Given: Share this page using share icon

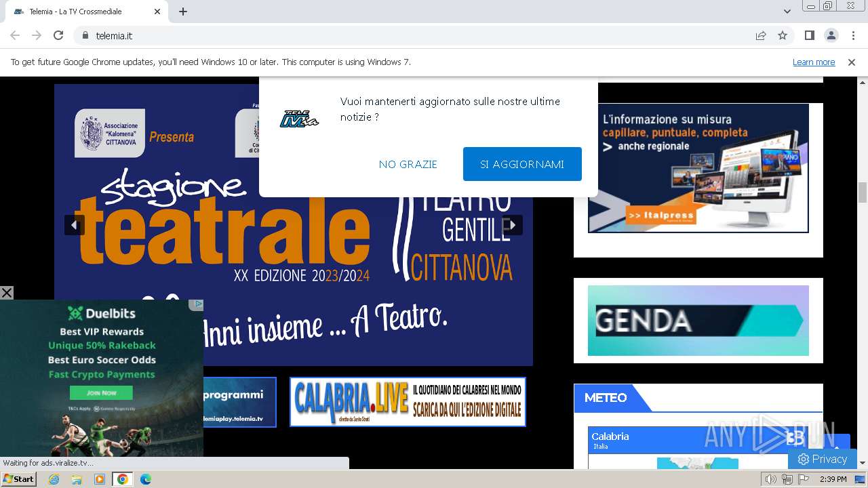Looking at the screenshot, I should coord(761,35).
